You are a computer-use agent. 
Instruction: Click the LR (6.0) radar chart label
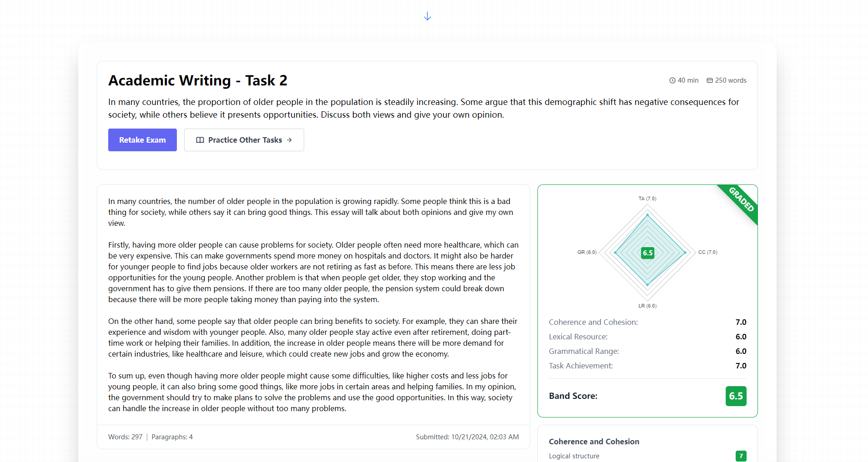[x=647, y=306]
